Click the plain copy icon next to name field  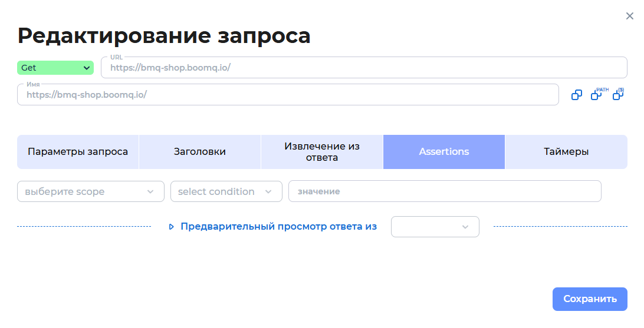click(577, 95)
